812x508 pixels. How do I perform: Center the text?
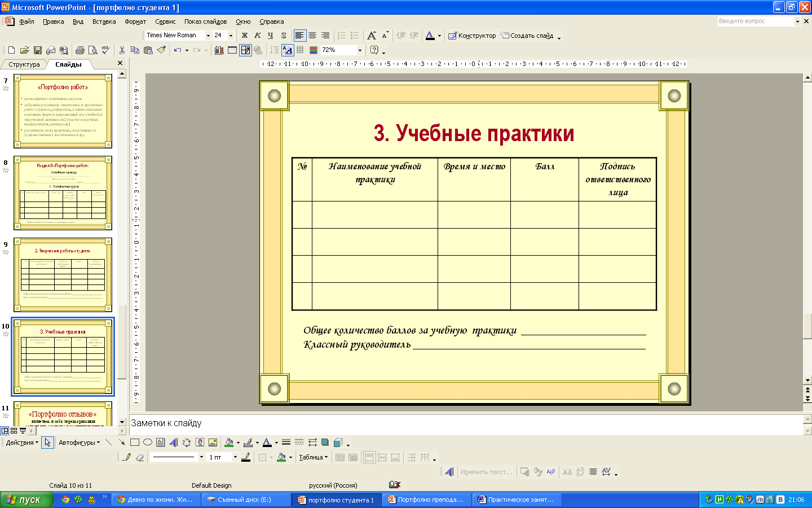(x=312, y=36)
